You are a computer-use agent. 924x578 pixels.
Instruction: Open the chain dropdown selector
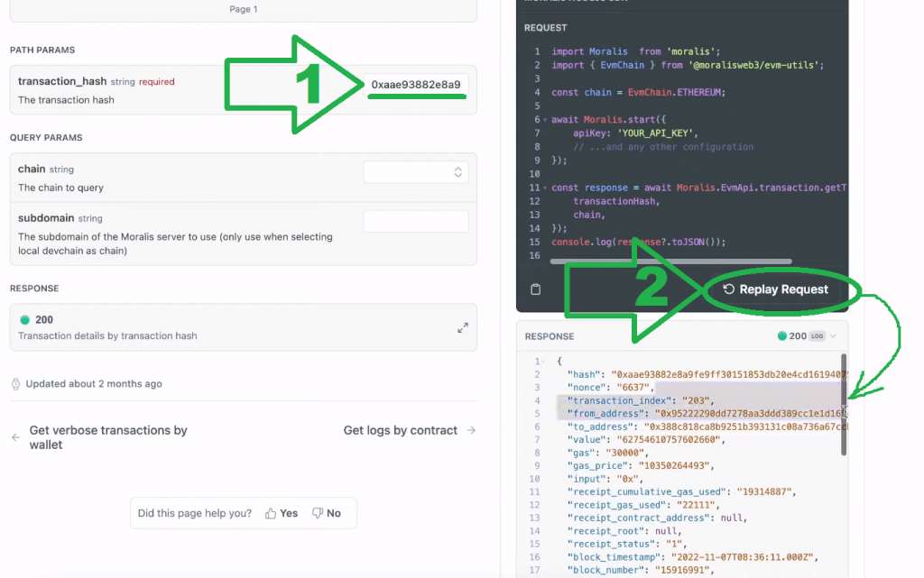[x=415, y=172]
